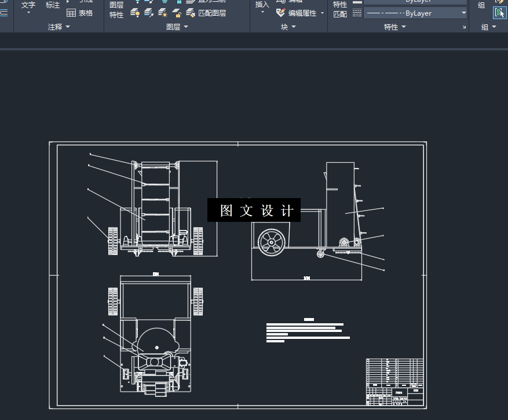The width and height of the screenshot is (508, 420).
Task: Open the ByLayer linetype dropdown
Action: point(464,13)
